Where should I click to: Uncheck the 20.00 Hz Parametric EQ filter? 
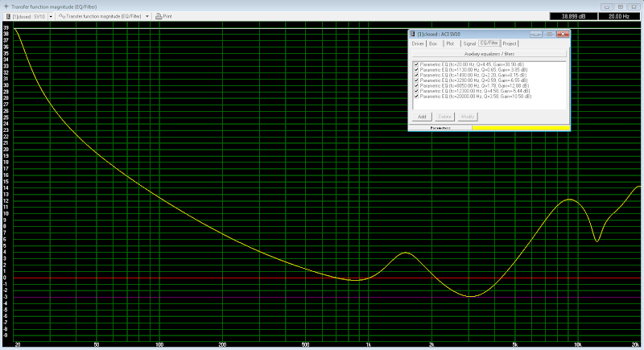(x=416, y=64)
